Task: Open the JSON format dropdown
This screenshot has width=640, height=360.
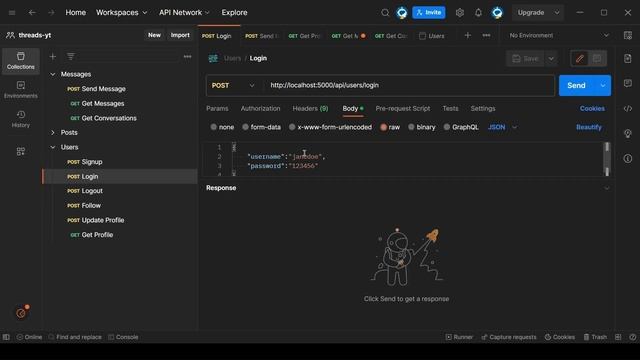Action: [x=502, y=127]
